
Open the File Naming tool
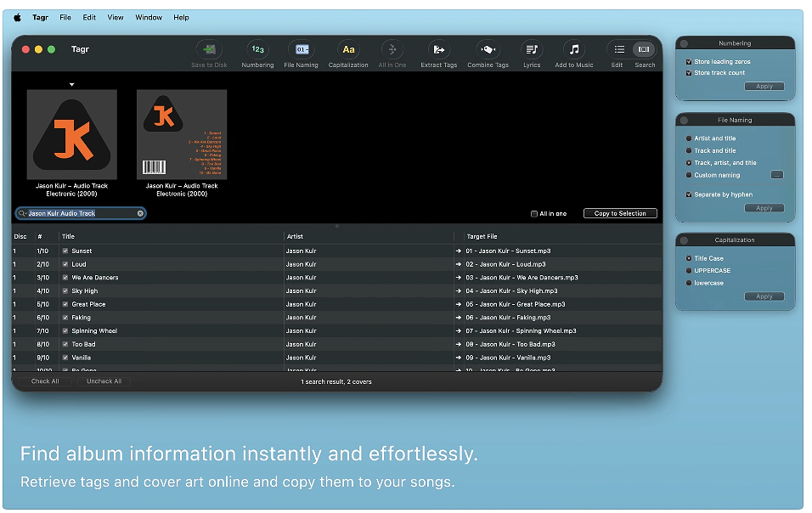point(302,50)
